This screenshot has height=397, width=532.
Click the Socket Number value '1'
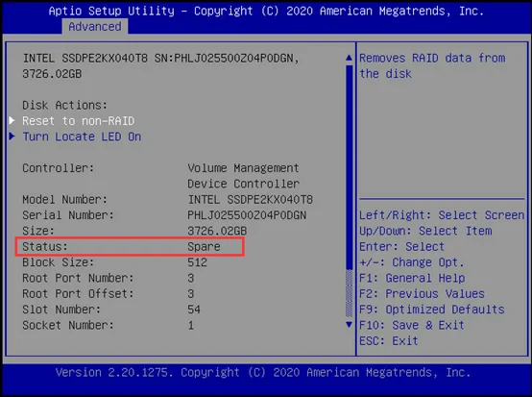pos(191,325)
